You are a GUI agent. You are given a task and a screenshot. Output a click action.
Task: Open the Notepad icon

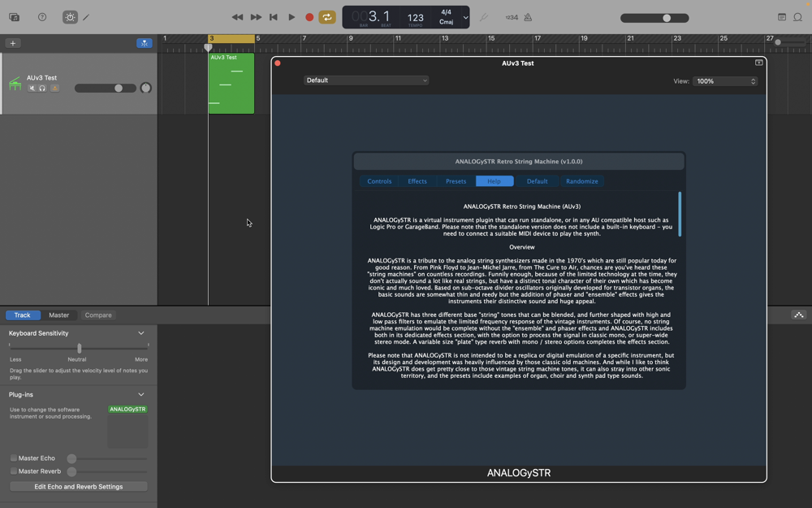782,17
